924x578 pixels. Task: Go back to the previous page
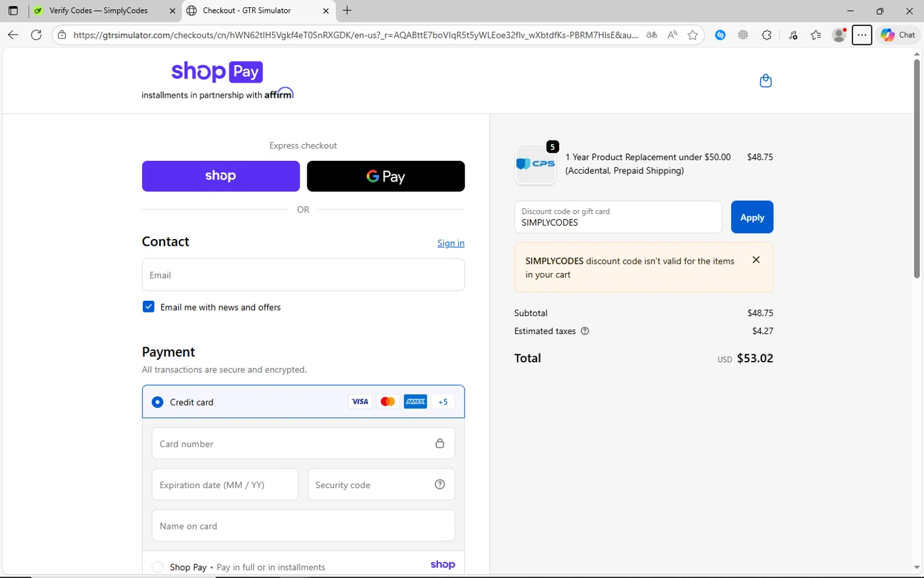tap(13, 35)
